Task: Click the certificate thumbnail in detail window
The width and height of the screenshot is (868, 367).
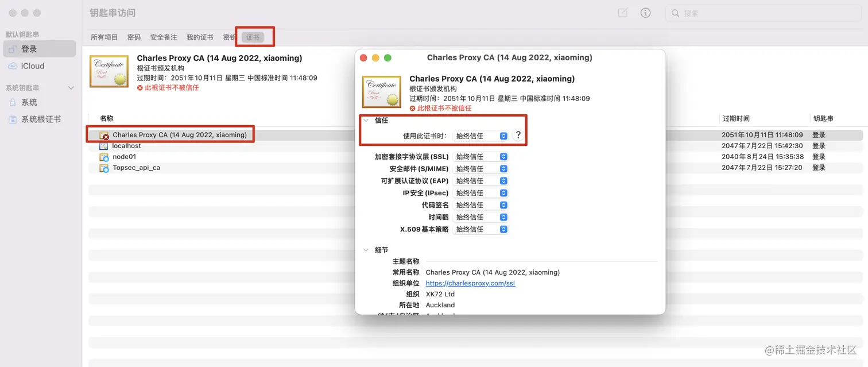Action: [x=381, y=92]
